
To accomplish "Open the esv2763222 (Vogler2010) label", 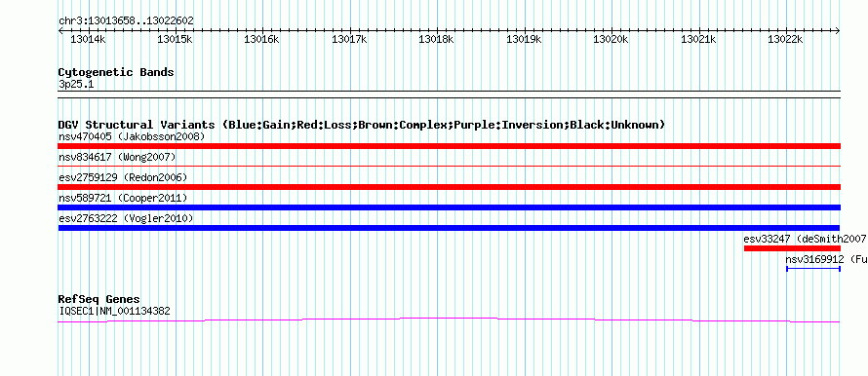I will point(126,218).
